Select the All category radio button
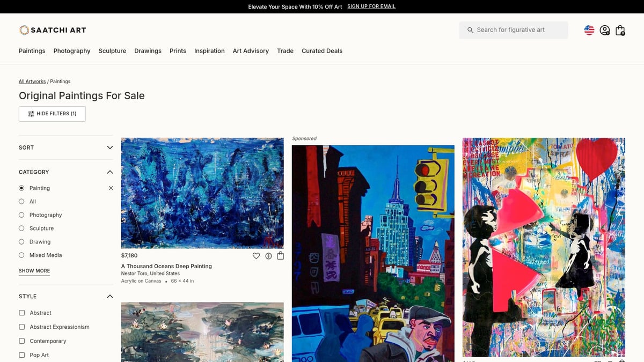The width and height of the screenshot is (644, 362). (x=21, y=202)
